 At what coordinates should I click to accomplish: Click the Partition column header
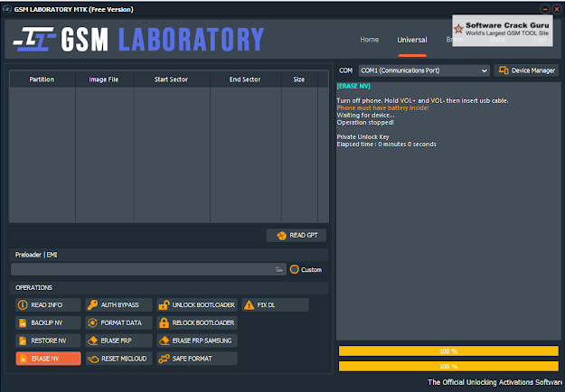(x=42, y=79)
